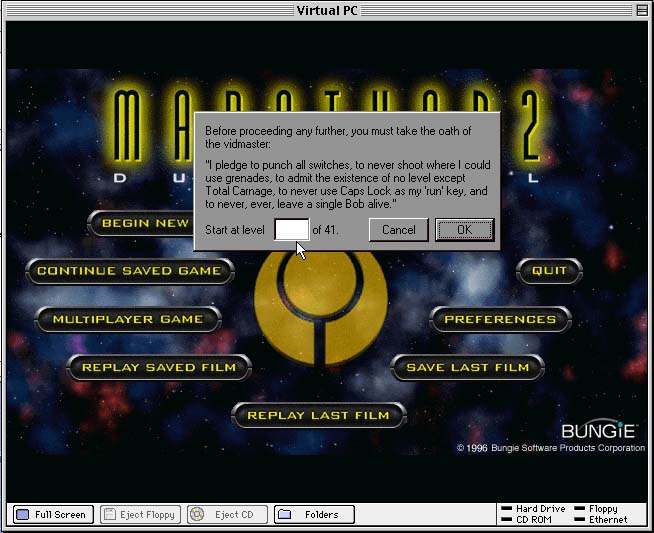The image size is (654, 533).
Task: Select Replay Saved Film
Action: click(x=158, y=367)
